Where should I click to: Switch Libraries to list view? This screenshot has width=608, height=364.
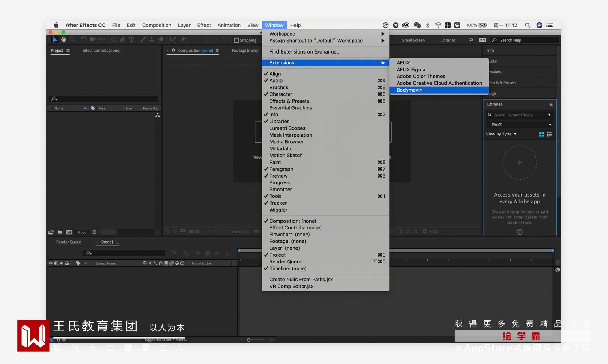pos(550,134)
